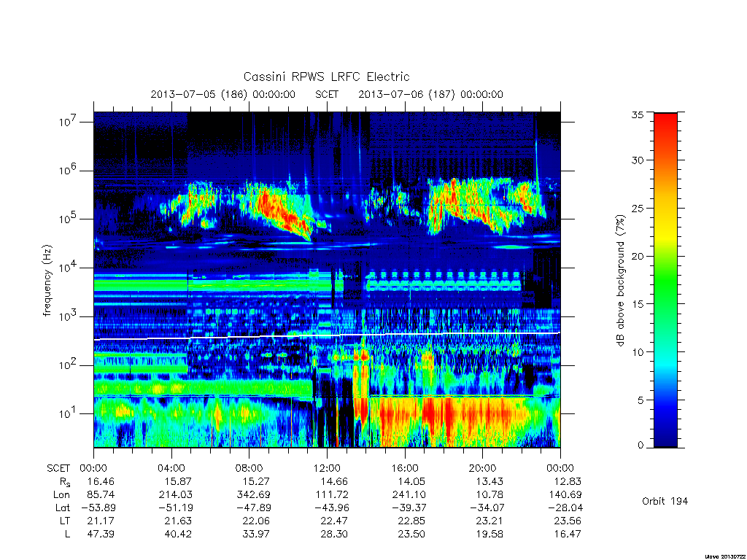Screen dimensions: 747x560
Task: Click the 10^4 frequency tick label
Action: (x=68, y=267)
